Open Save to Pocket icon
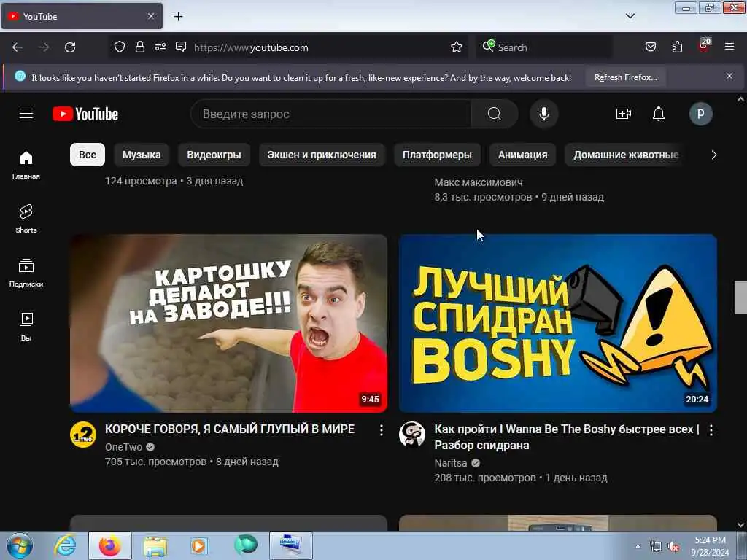This screenshot has width=747, height=560. 650,47
